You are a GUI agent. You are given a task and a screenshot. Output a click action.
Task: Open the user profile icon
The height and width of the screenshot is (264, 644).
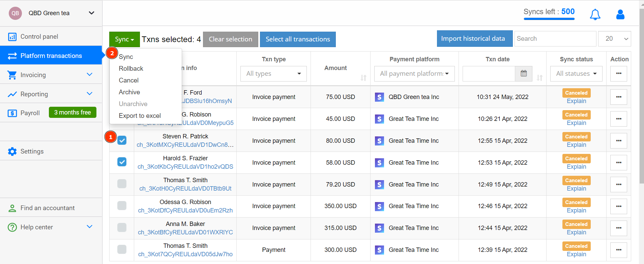pos(620,14)
